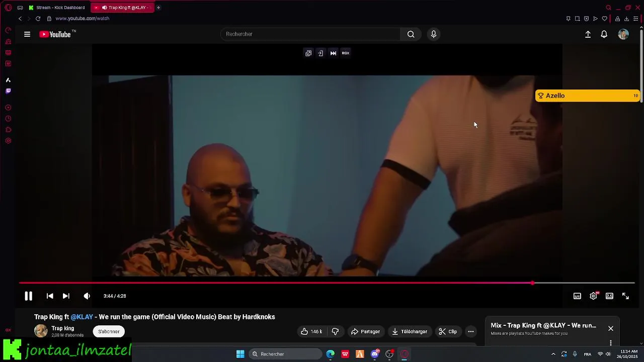Start voice search with the microphone

pyautogui.click(x=434, y=34)
